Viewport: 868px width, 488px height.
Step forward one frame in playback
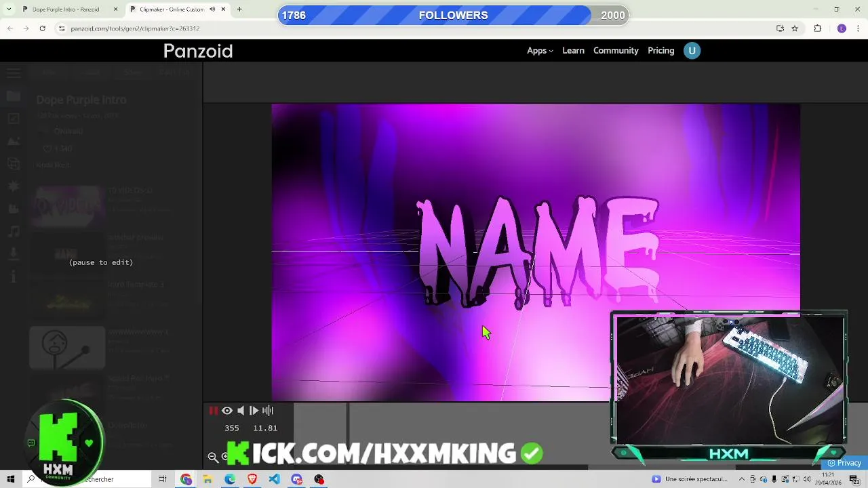click(x=254, y=410)
